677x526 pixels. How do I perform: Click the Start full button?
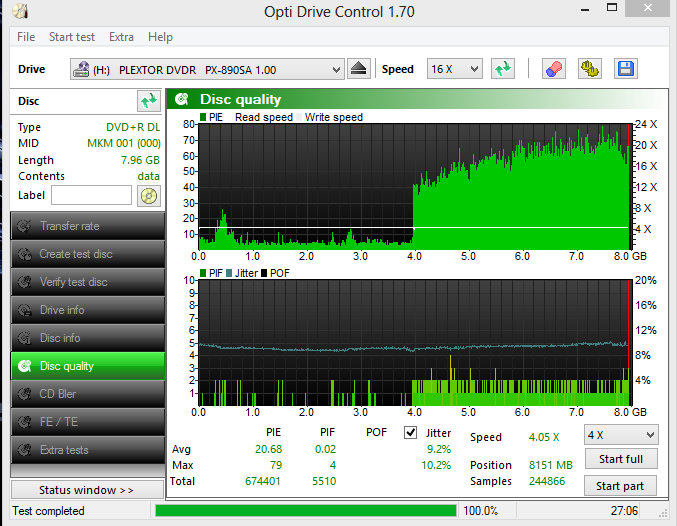pos(620,460)
